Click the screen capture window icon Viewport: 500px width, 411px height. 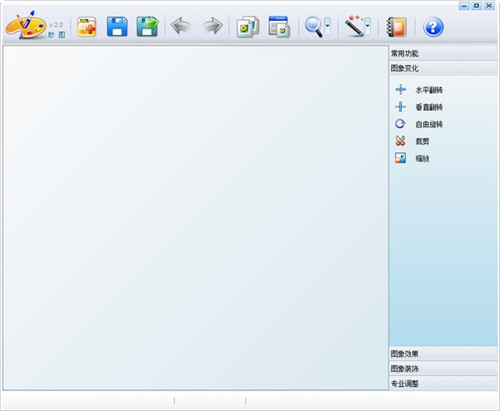point(279,27)
